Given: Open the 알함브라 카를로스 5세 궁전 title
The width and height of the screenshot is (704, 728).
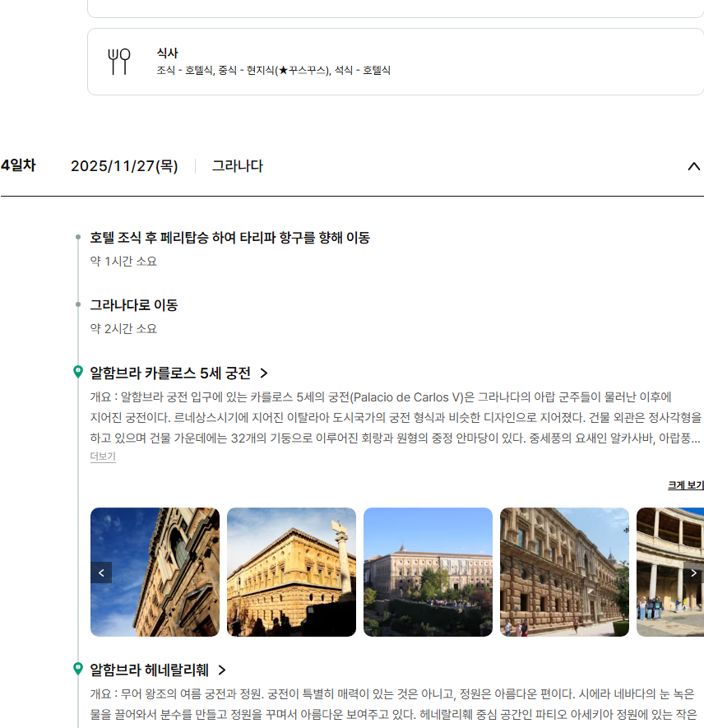Looking at the screenshot, I should point(170,373).
